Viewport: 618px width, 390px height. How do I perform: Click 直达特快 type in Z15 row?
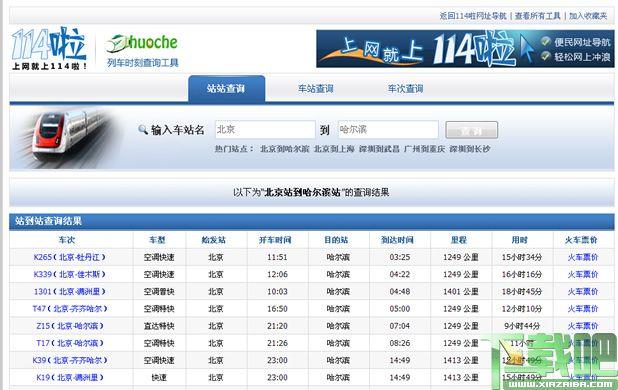click(x=159, y=326)
